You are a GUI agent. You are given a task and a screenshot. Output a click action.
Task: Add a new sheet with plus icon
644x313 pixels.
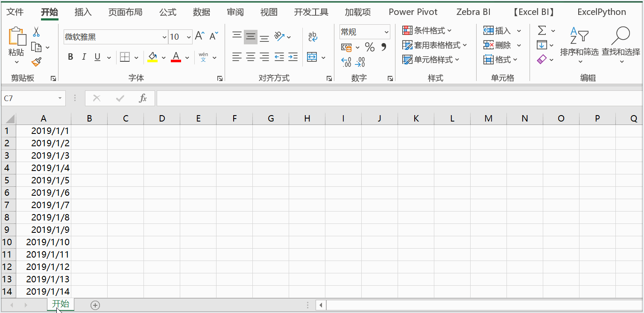tap(95, 305)
